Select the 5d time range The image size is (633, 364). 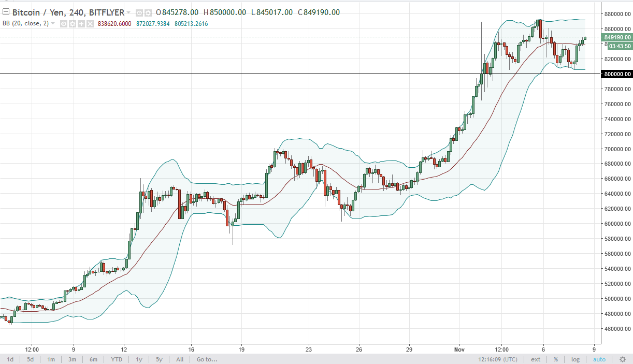point(31,359)
